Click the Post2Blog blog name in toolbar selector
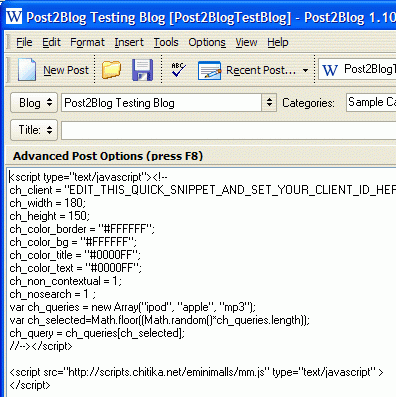Image resolution: width=396 pixels, height=397 pixels. point(370,69)
